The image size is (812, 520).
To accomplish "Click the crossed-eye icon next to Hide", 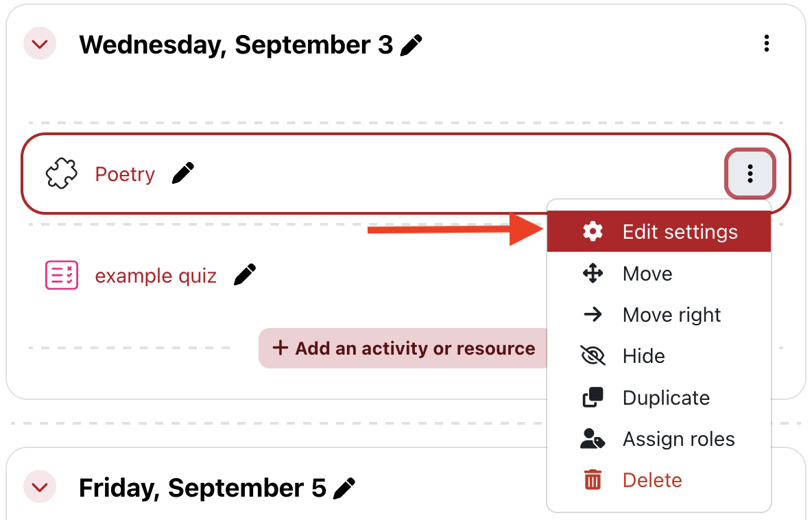I will coord(594,355).
